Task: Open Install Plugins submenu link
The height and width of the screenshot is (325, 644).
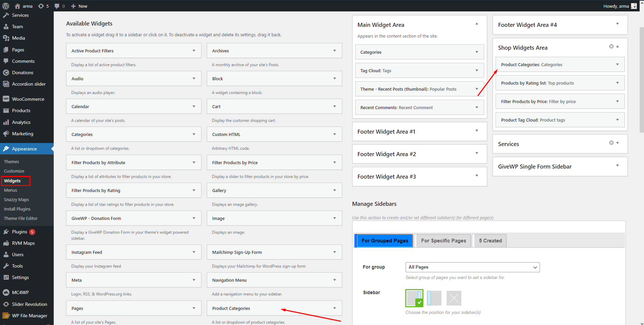Action: (17, 209)
